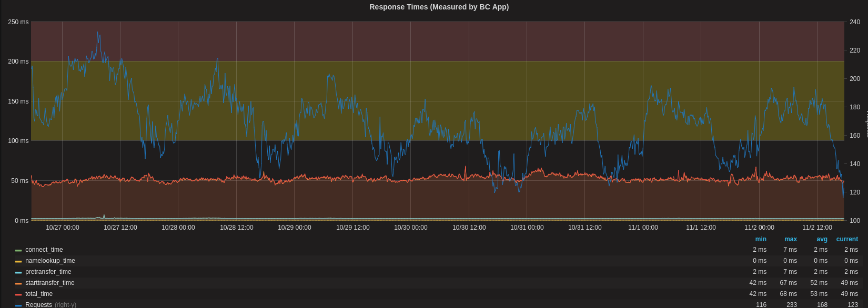Click the 10/28 12:00 time axis label

237,228
